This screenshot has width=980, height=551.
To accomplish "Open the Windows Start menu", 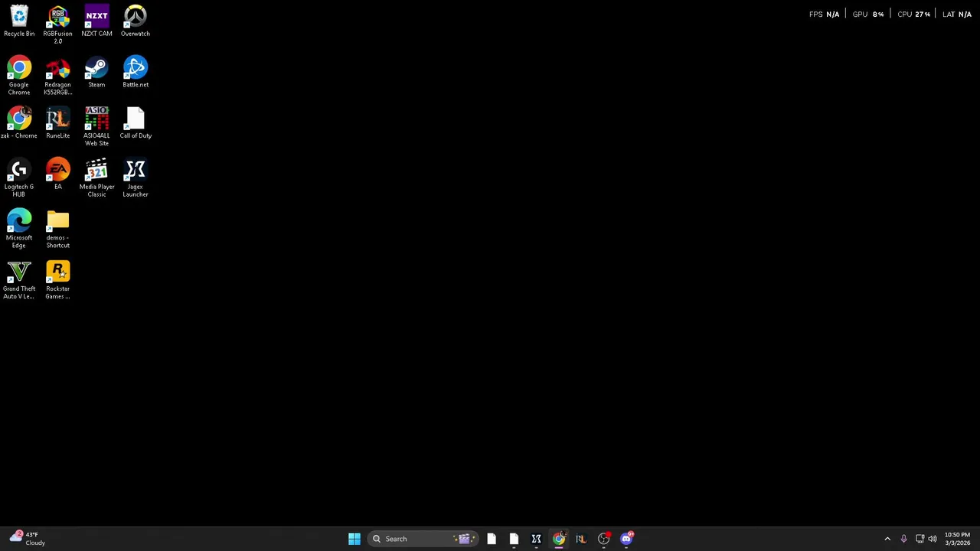I will click(x=354, y=539).
